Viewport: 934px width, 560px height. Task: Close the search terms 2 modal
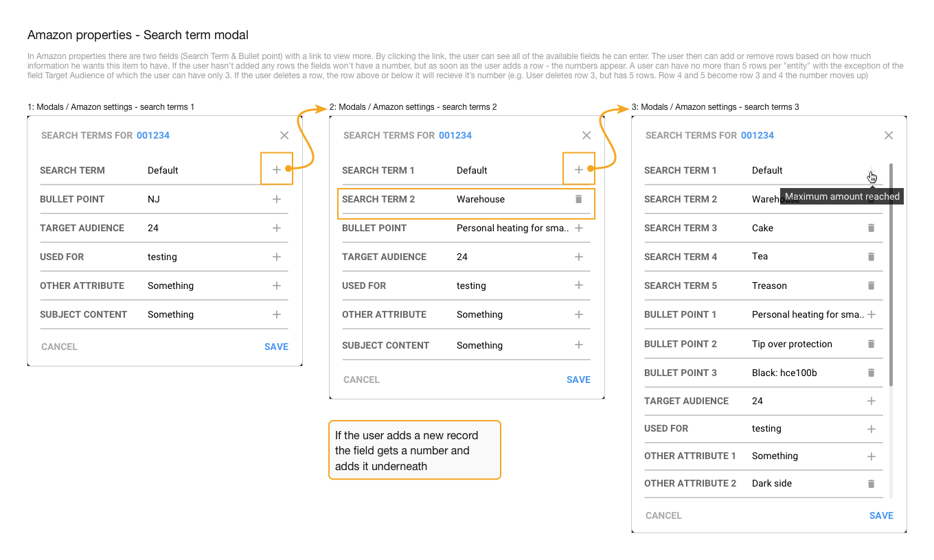pos(586,135)
